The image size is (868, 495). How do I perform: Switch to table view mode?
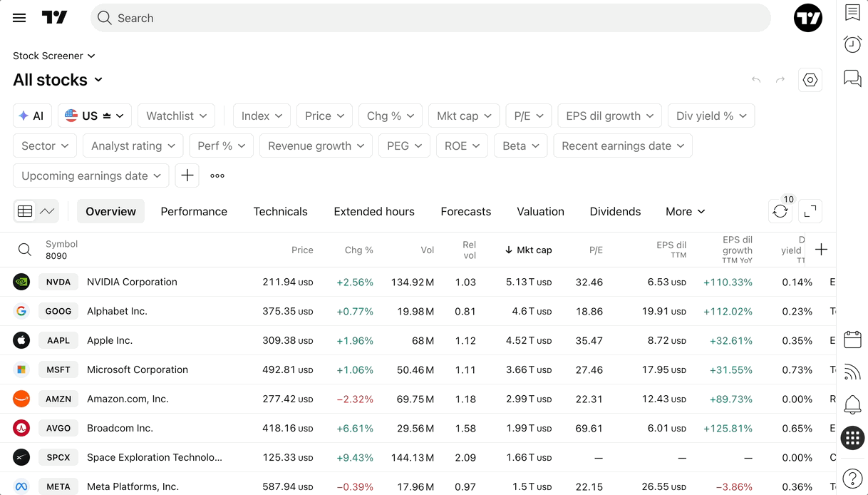tap(25, 211)
